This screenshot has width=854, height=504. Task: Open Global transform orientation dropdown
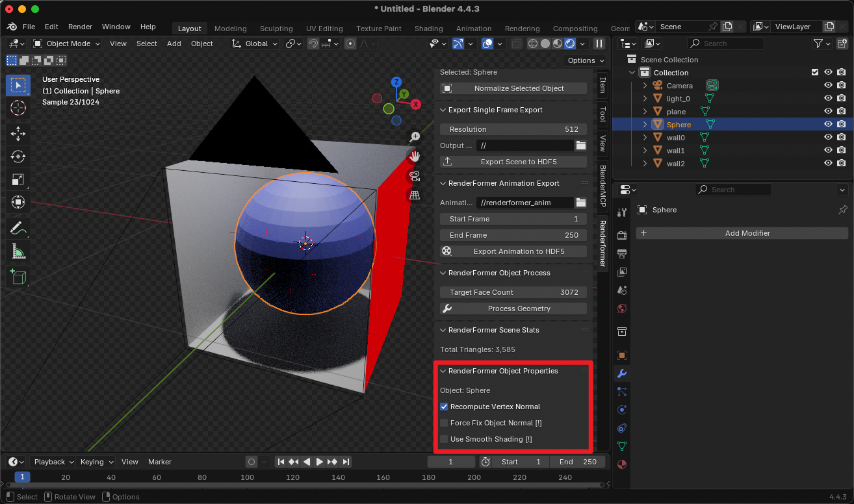pos(255,44)
